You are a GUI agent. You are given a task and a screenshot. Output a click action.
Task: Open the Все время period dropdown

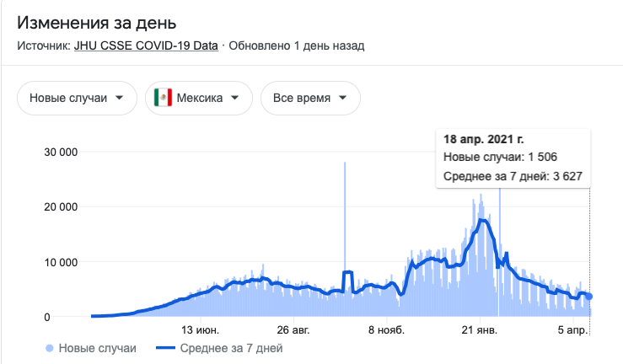(x=310, y=99)
